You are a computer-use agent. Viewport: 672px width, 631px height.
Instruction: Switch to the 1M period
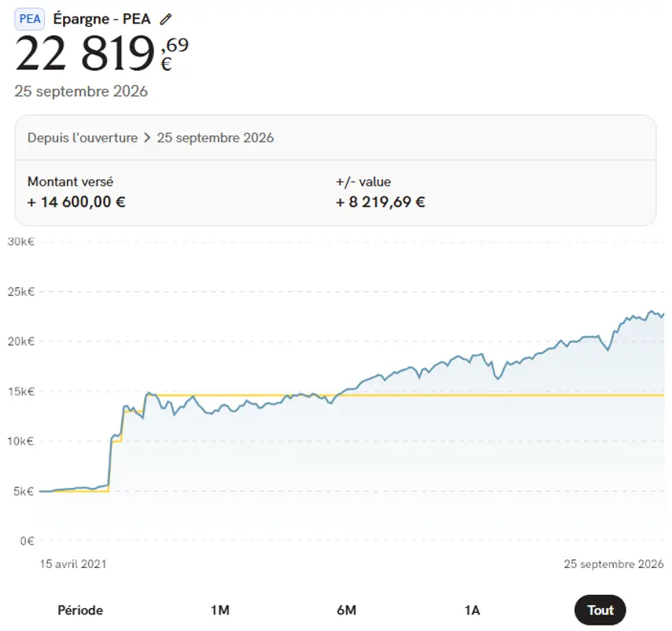click(220, 610)
